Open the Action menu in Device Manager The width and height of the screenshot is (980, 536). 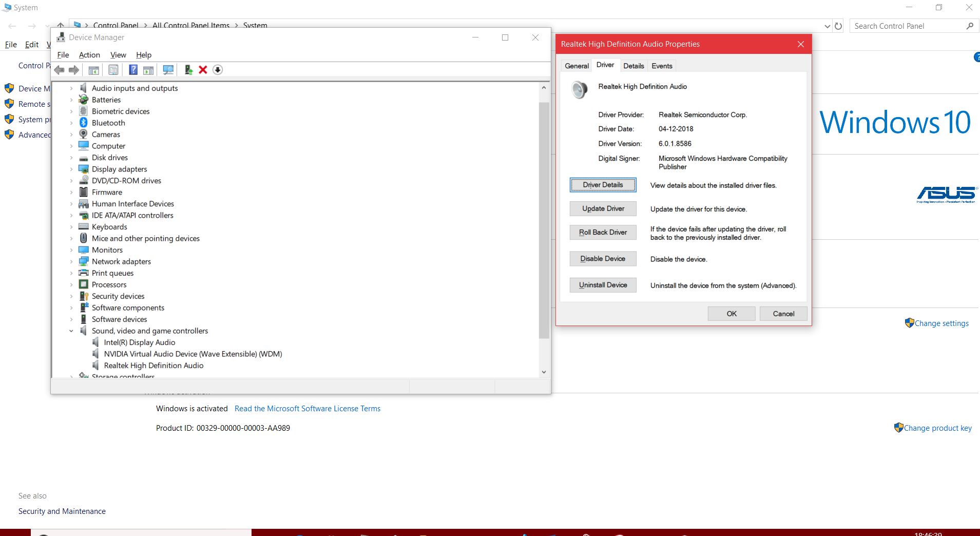(89, 55)
